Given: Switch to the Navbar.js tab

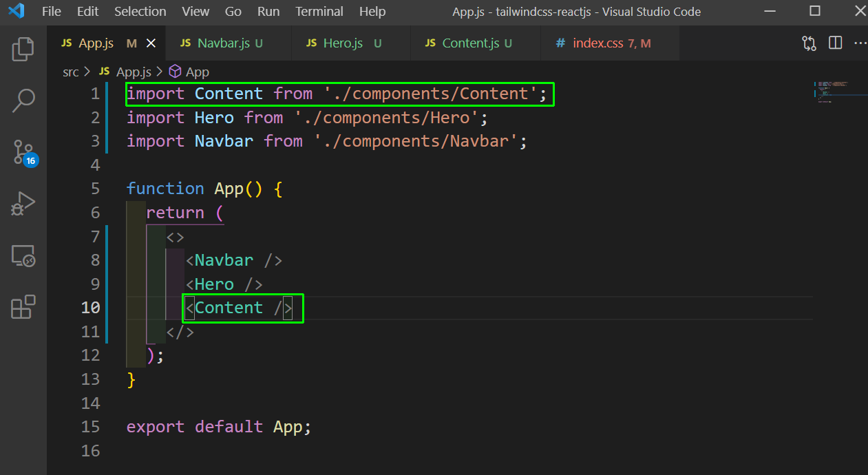Looking at the screenshot, I should [x=229, y=43].
